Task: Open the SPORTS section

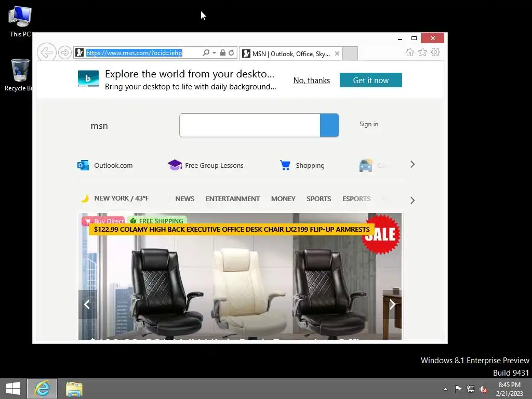Action: [318, 199]
